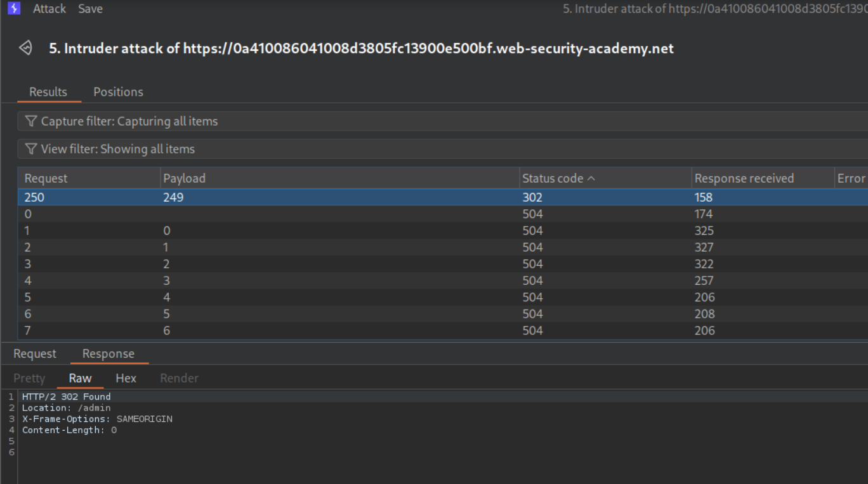The height and width of the screenshot is (484, 868).
Task: Switch to the Positions tab
Action: [118, 92]
